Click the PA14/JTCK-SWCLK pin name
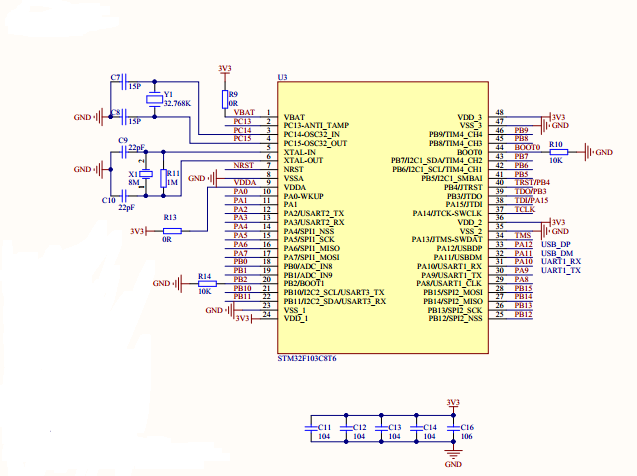 point(447,213)
